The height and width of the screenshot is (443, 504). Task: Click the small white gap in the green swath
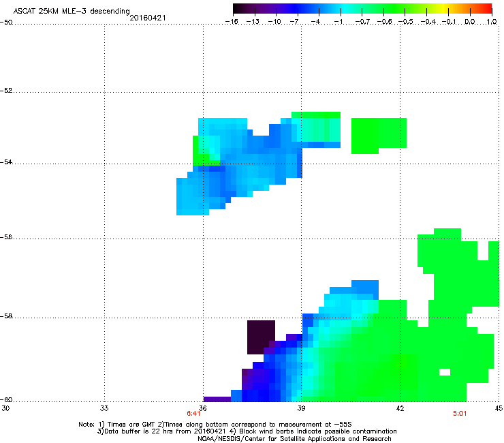(x=445, y=372)
